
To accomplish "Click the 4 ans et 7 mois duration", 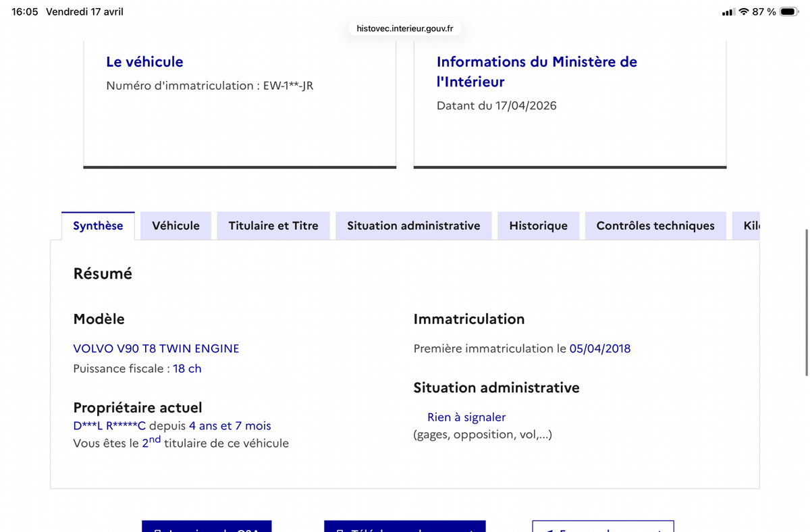I will 230,426.
